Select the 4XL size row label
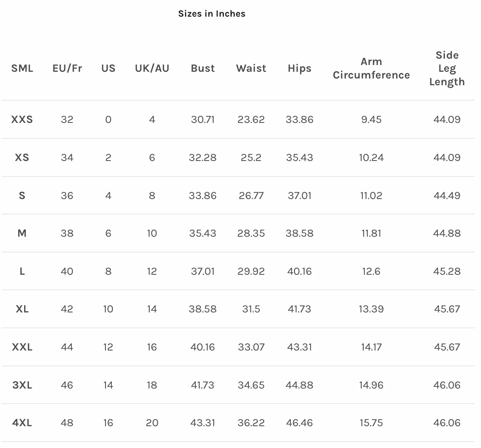481x448 pixels. click(x=22, y=423)
